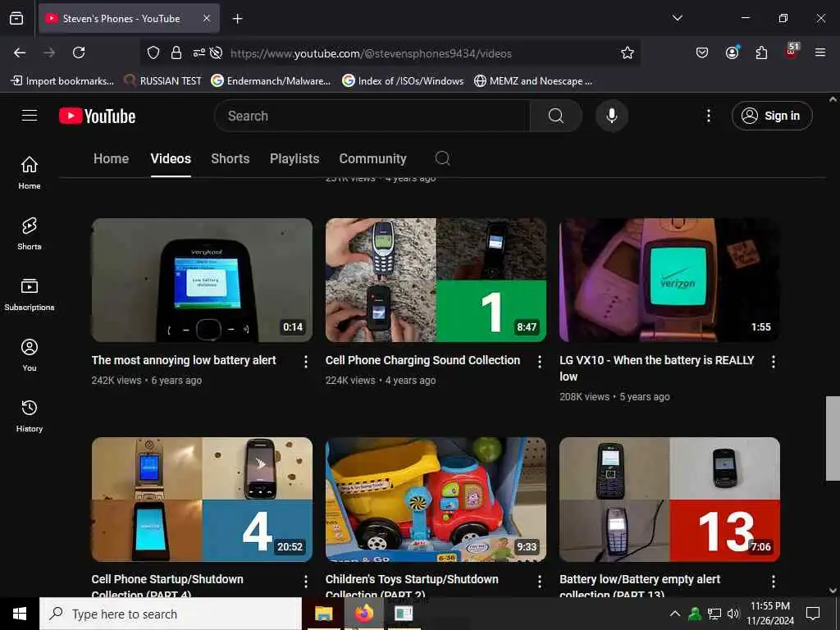840x630 pixels.
Task: Open YouTube settings three-dot menu
Action: pos(708,116)
